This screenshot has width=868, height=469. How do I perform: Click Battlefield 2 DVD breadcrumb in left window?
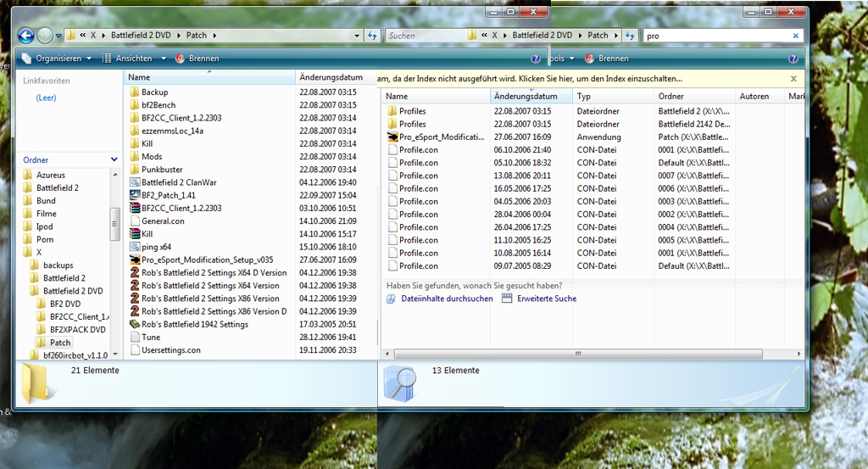pyautogui.click(x=141, y=36)
